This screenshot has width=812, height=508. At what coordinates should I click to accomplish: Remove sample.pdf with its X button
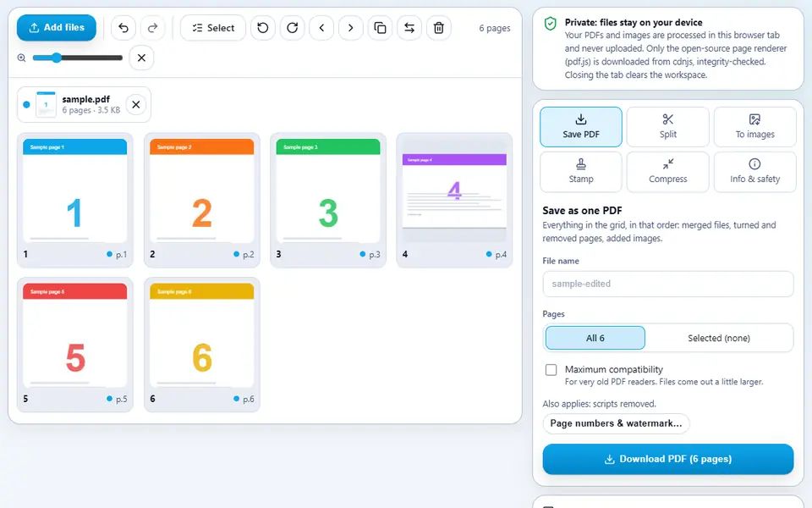click(135, 104)
